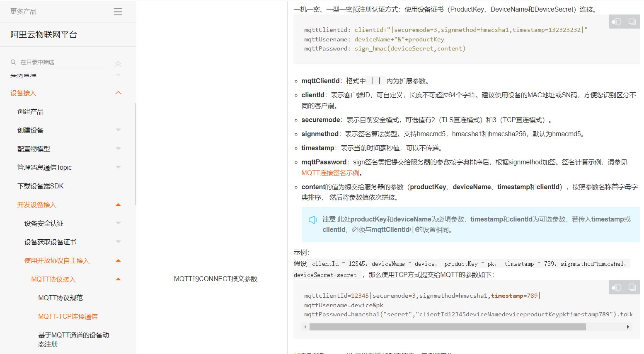Expand the 管理消息通信Topic submenu arrow
Screen dimensions: 644x354
[x=118, y=167]
